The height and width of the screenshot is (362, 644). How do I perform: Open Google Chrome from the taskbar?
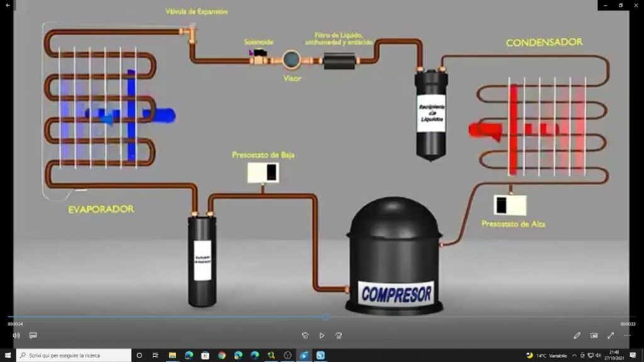pyautogui.click(x=222, y=355)
